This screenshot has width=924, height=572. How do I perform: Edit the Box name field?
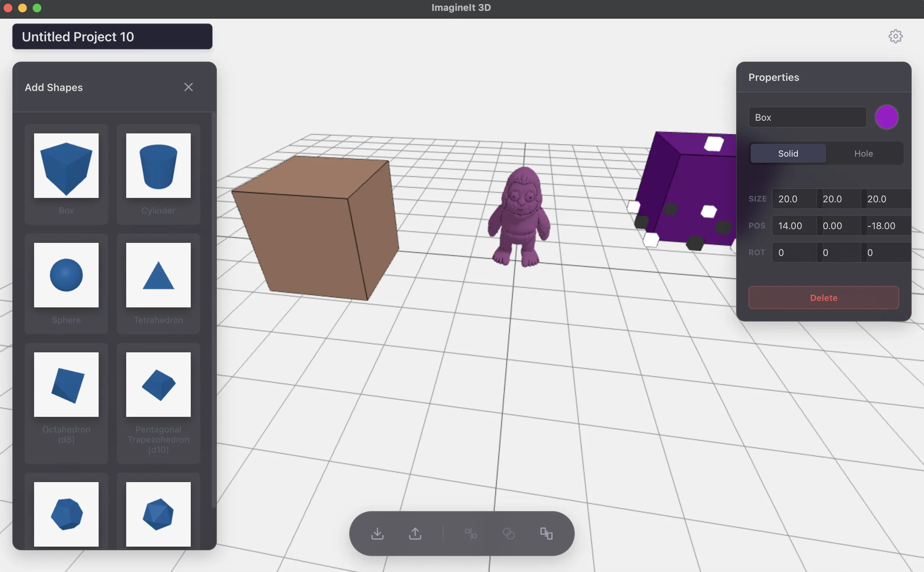tap(808, 117)
